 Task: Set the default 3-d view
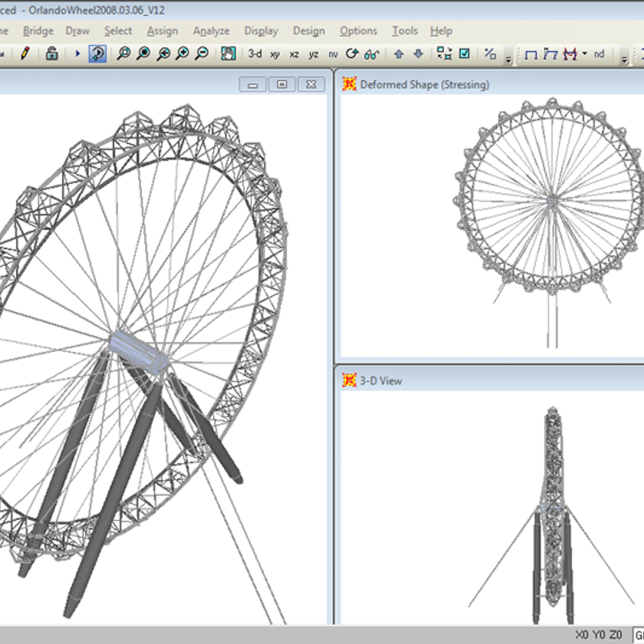[255, 54]
